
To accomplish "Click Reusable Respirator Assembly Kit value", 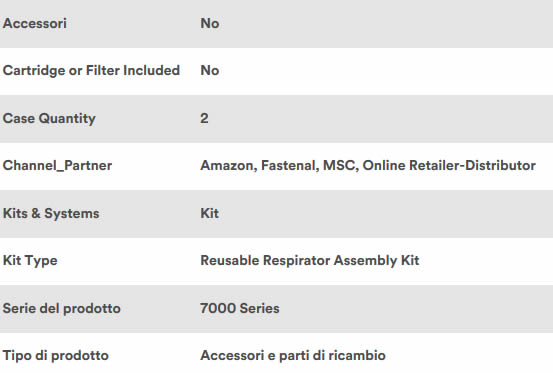I will (310, 261).
